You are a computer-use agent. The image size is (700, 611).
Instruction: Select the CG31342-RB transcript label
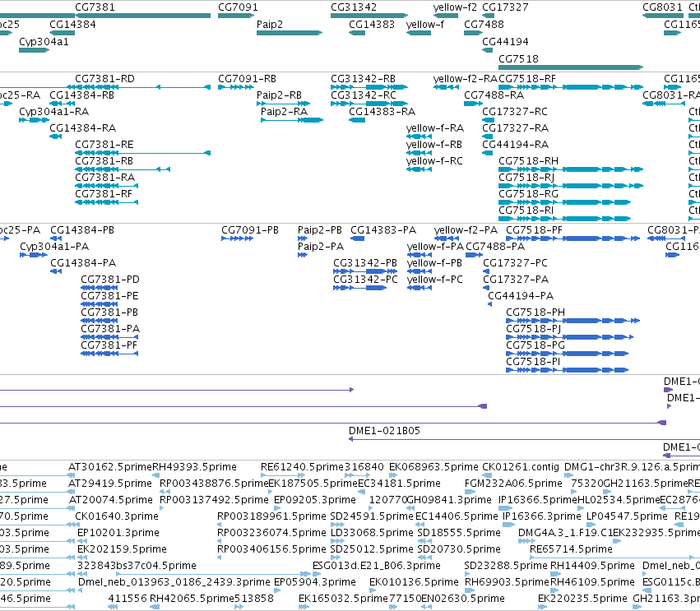[363, 79]
